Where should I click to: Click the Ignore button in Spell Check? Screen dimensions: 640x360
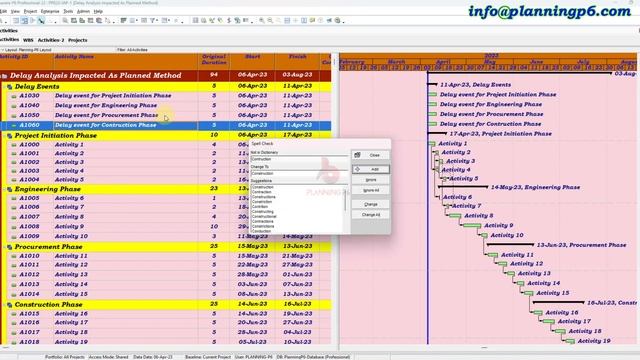pos(371,180)
